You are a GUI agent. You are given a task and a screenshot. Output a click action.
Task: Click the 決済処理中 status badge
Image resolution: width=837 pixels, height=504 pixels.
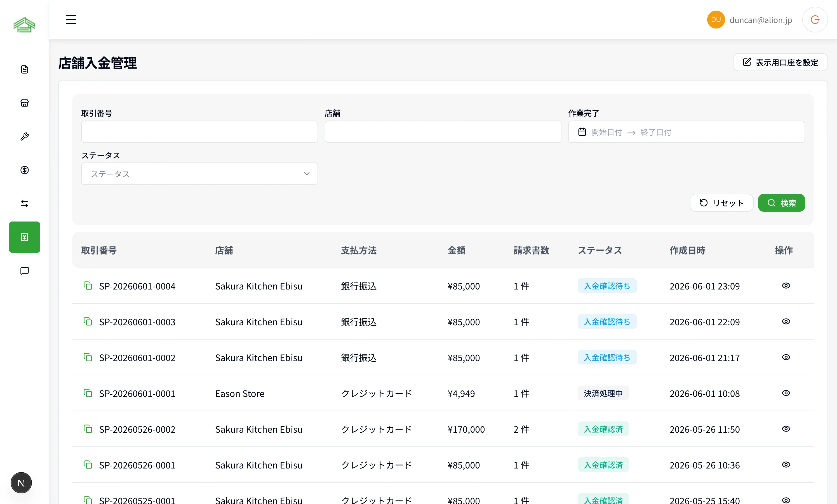pos(603,393)
